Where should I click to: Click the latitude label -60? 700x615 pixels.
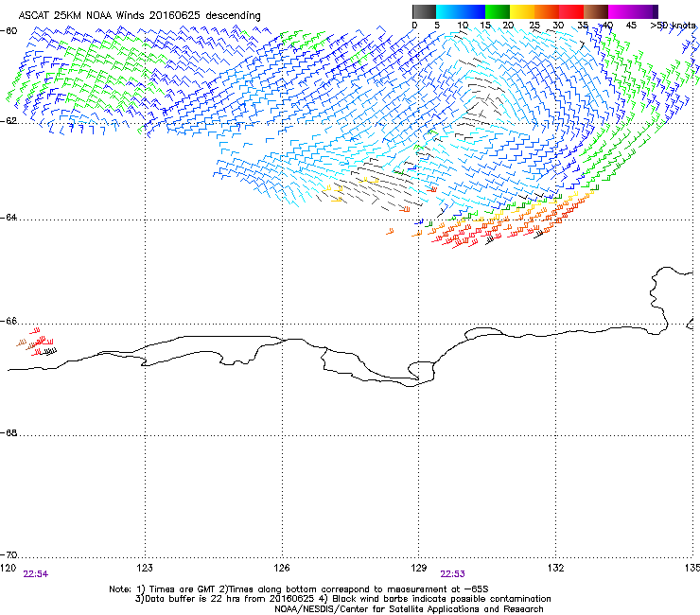tap(9, 30)
